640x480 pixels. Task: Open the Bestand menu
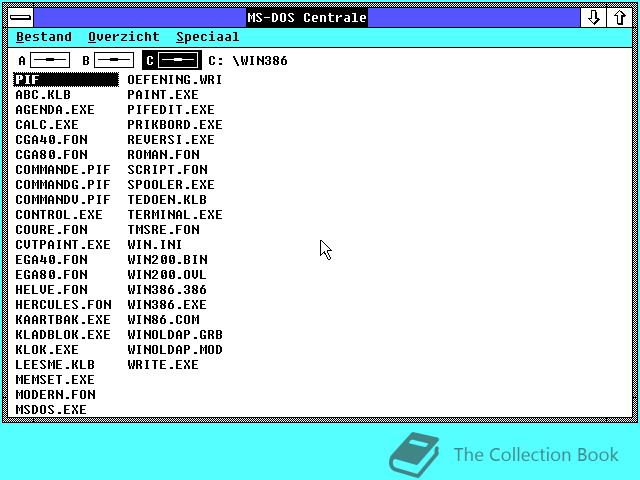[x=44, y=37]
